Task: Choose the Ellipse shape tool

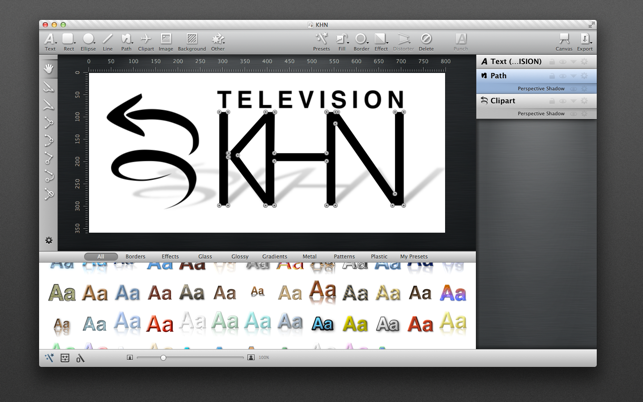Action: [88, 42]
